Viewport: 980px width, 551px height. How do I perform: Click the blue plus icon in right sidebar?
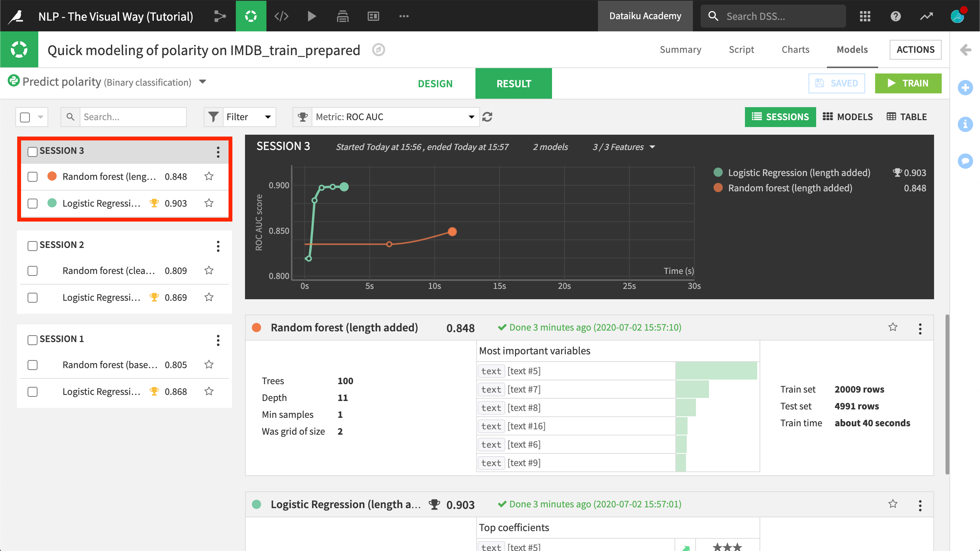tap(965, 88)
